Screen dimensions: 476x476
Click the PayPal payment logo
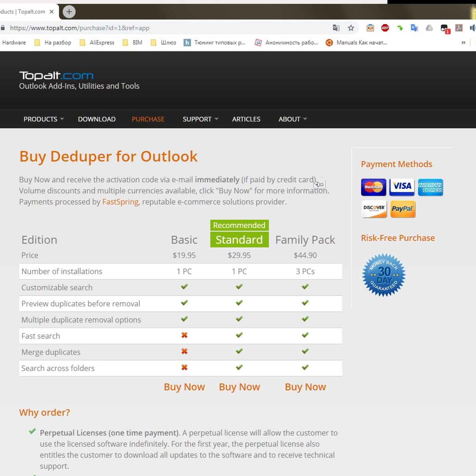click(403, 209)
